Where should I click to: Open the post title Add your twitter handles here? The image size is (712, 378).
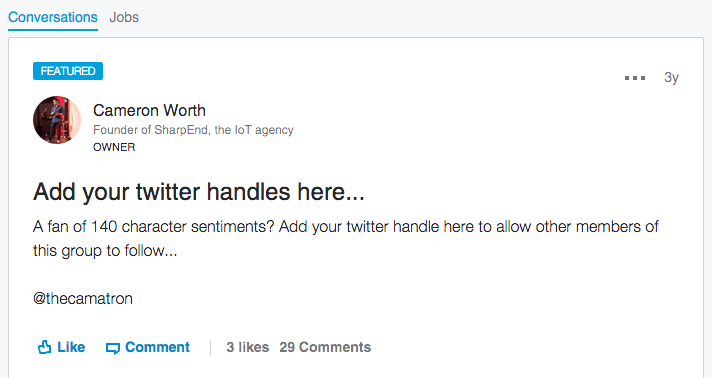tap(199, 192)
